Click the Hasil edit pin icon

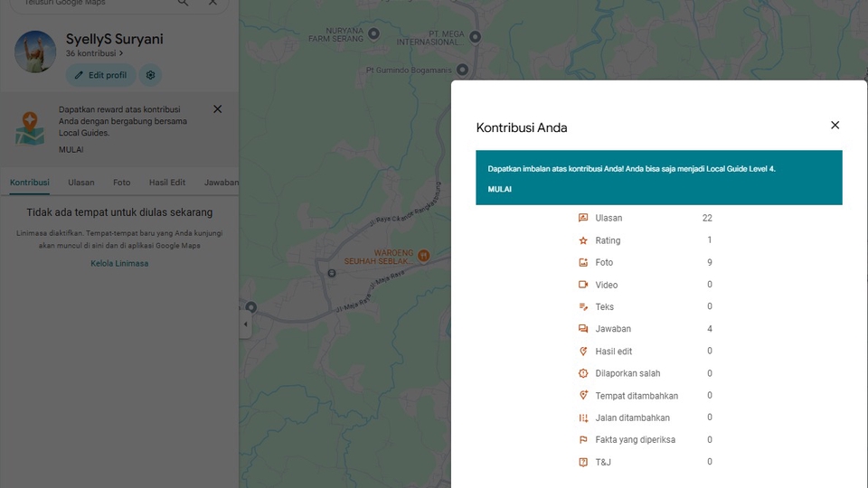(x=583, y=351)
